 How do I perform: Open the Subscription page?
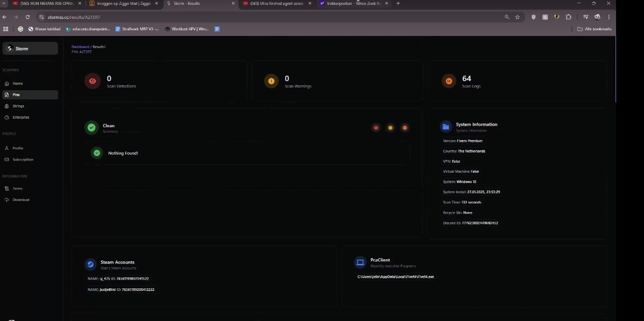click(23, 159)
